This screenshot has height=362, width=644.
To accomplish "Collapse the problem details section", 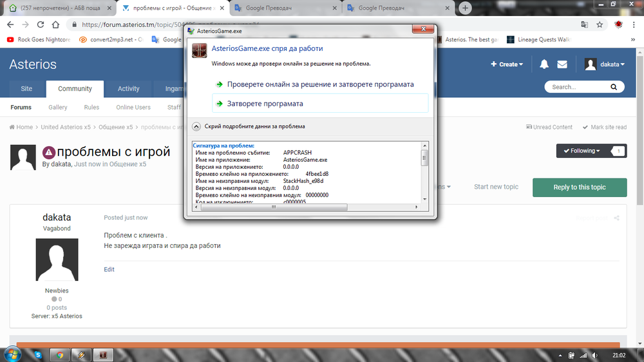I will [x=198, y=126].
